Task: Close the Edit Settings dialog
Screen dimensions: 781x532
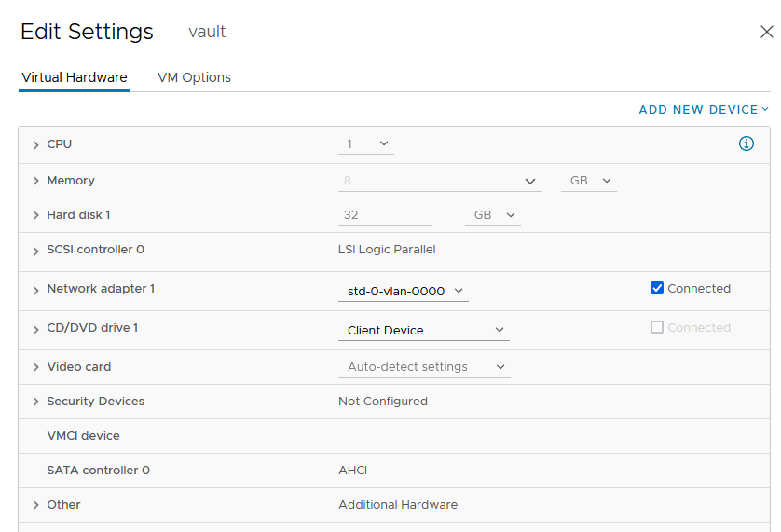Action: pyautogui.click(x=767, y=32)
